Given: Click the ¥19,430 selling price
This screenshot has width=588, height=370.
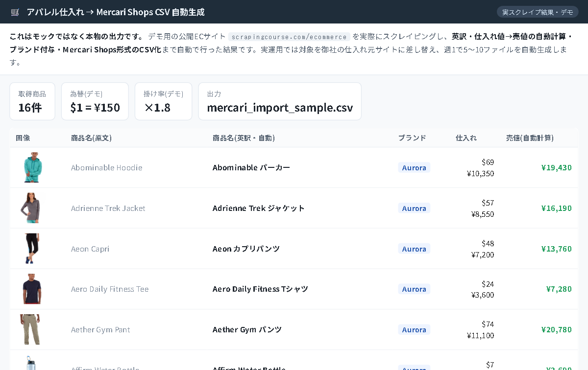Looking at the screenshot, I should click(x=556, y=167).
